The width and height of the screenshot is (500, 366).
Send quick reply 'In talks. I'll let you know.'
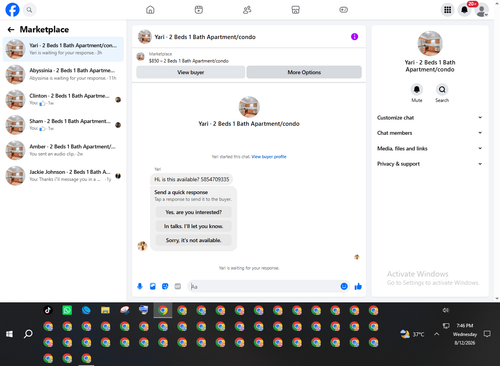194,226
